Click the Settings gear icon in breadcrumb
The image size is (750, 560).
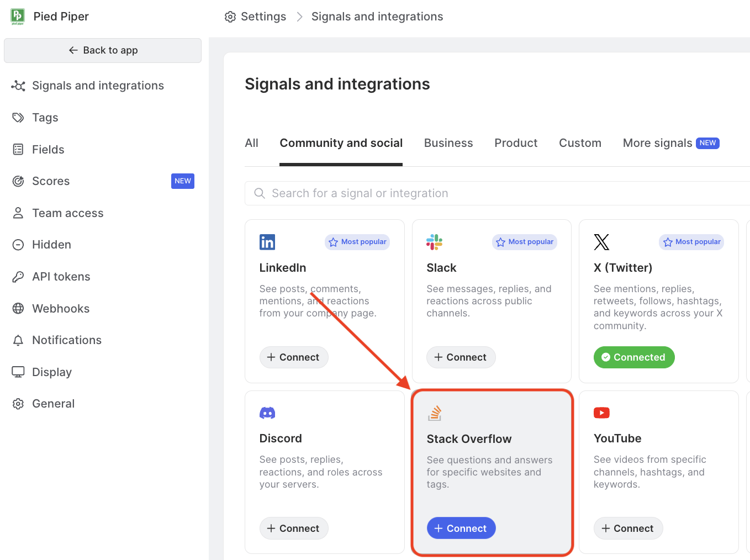230,17
